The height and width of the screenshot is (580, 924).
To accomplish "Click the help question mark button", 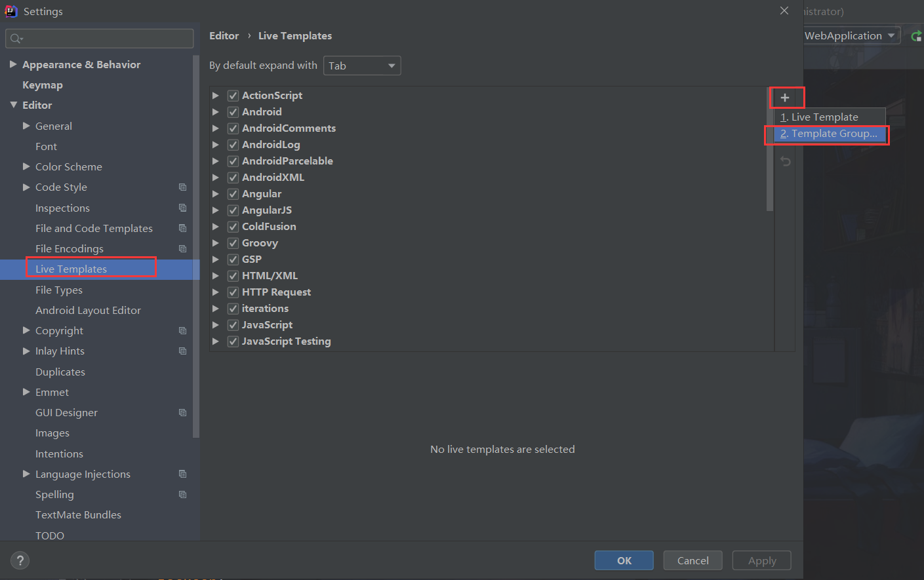I will 20,560.
